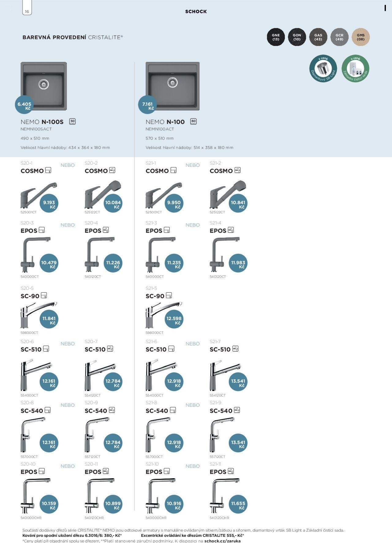Screen dimensions: 392x543
Task: Select the GAS (43) color swatch
Action: [318, 37]
